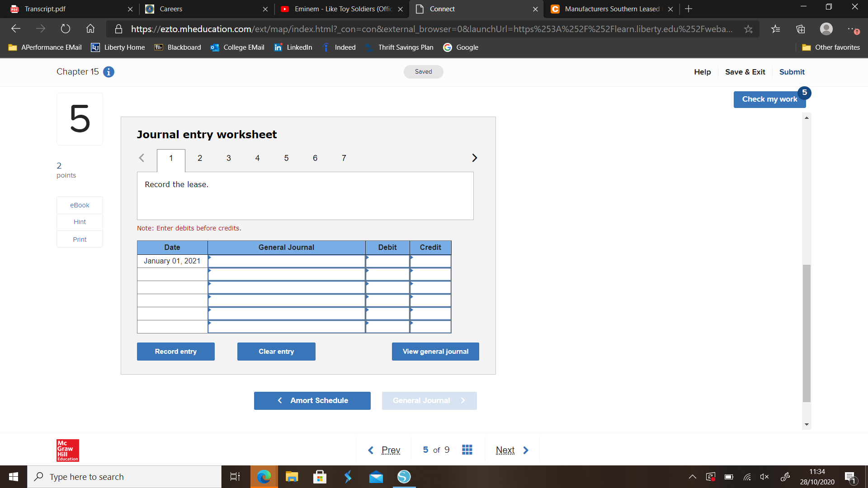
Task: Open the Next question link
Action: [505, 450]
